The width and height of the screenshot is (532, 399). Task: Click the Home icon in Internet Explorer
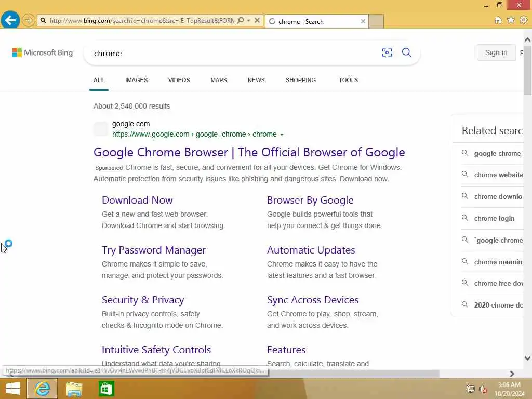click(498, 20)
